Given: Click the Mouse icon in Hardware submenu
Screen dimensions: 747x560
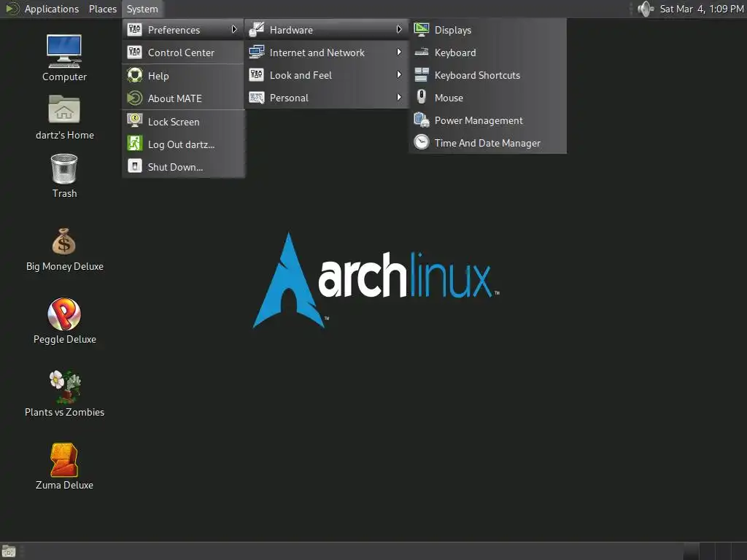Looking at the screenshot, I should (421, 97).
